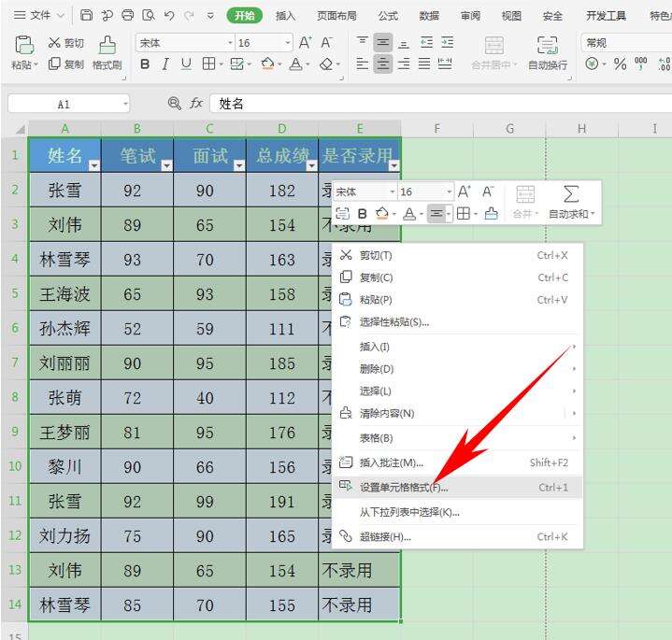This screenshot has height=640, width=672.
Task: Click the Cut scissors icon in the ribbon
Action: tap(55, 43)
